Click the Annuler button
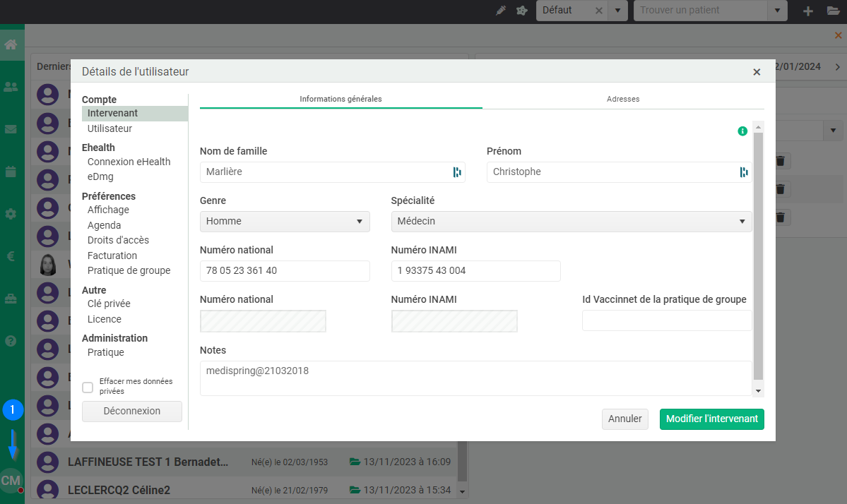The width and height of the screenshot is (847, 504). 625,419
